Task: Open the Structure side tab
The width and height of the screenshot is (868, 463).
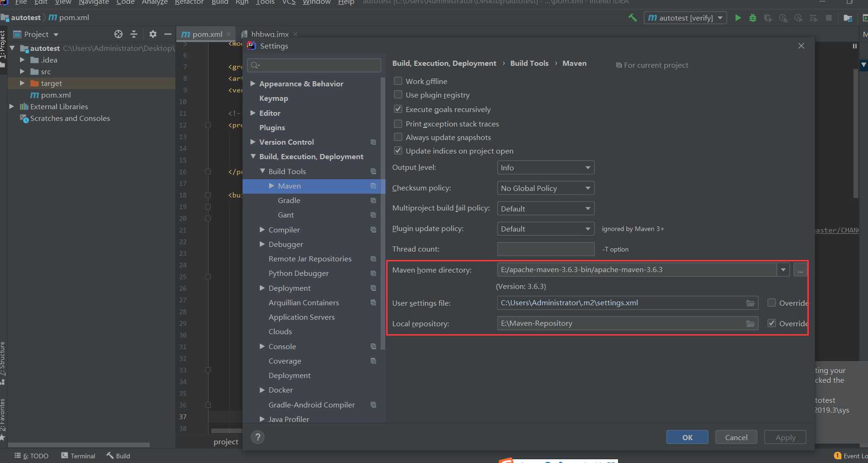Action: (x=3, y=363)
